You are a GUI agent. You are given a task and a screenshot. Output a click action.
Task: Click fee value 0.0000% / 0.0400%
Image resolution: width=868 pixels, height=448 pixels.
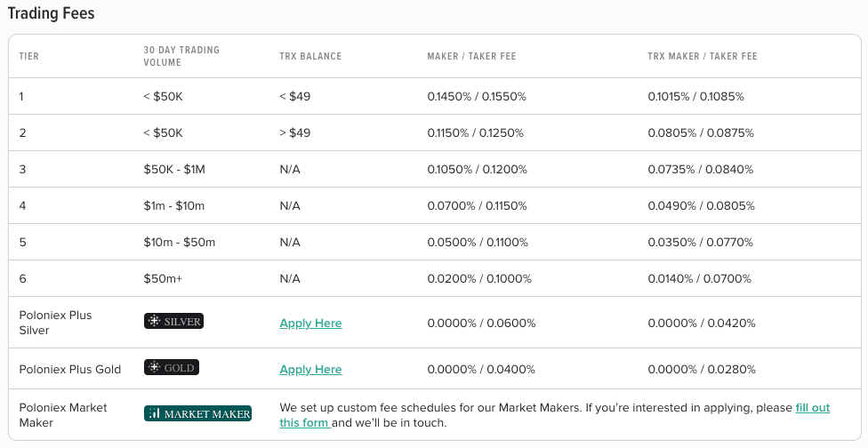[x=481, y=370]
